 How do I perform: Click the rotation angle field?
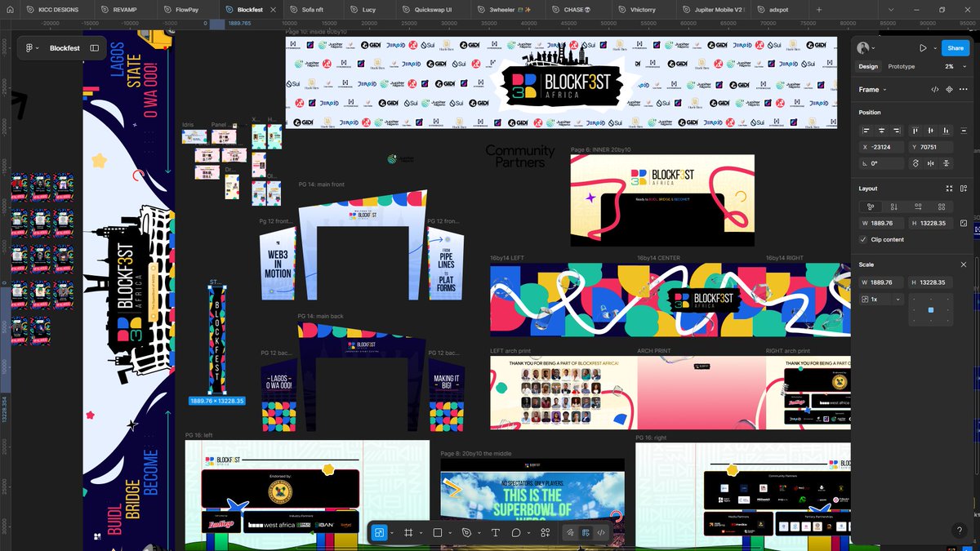(x=880, y=163)
